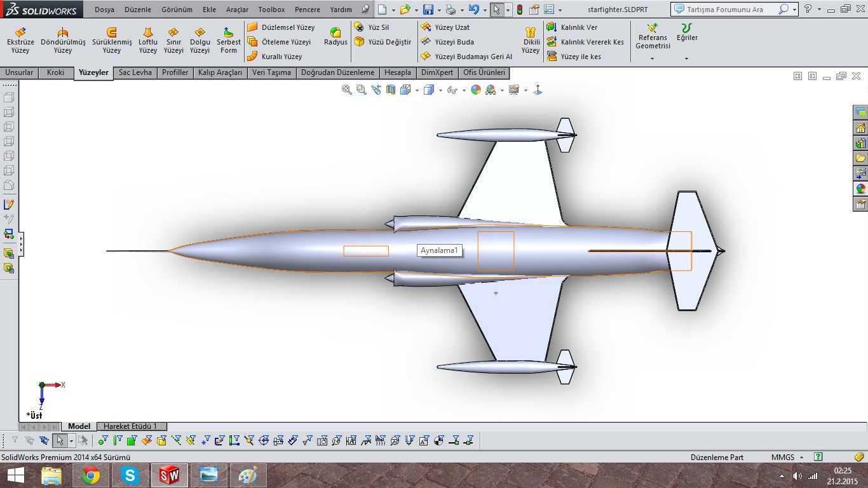The height and width of the screenshot is (488, 868).
Task: Choose the Süpürülenmiş Yüzey swept surface tool
Action: (x=112, y=41)
